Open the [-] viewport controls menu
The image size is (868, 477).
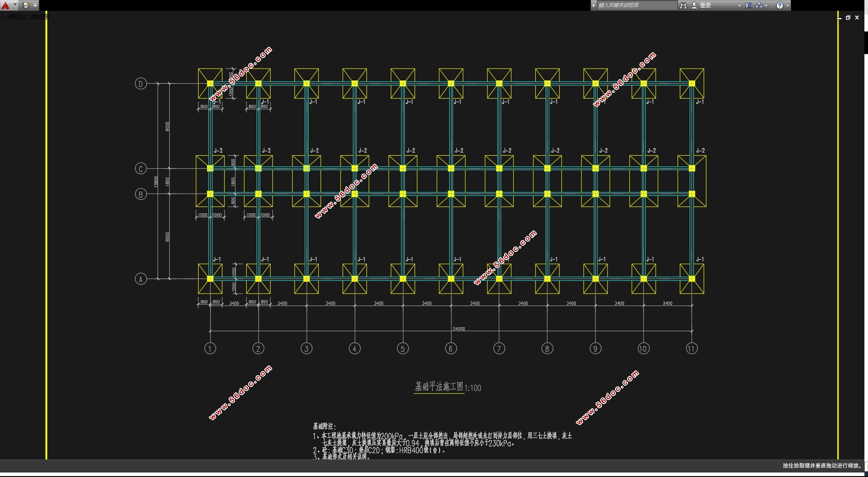click(4, 17)
